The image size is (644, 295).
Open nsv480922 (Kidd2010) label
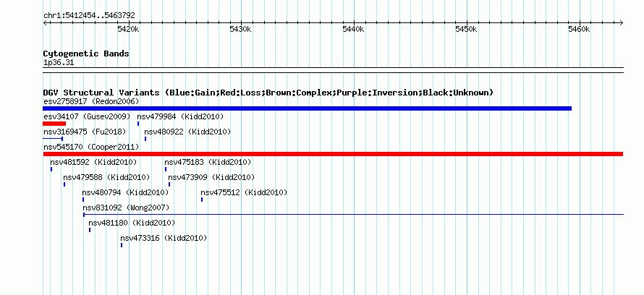pos(187,132)
